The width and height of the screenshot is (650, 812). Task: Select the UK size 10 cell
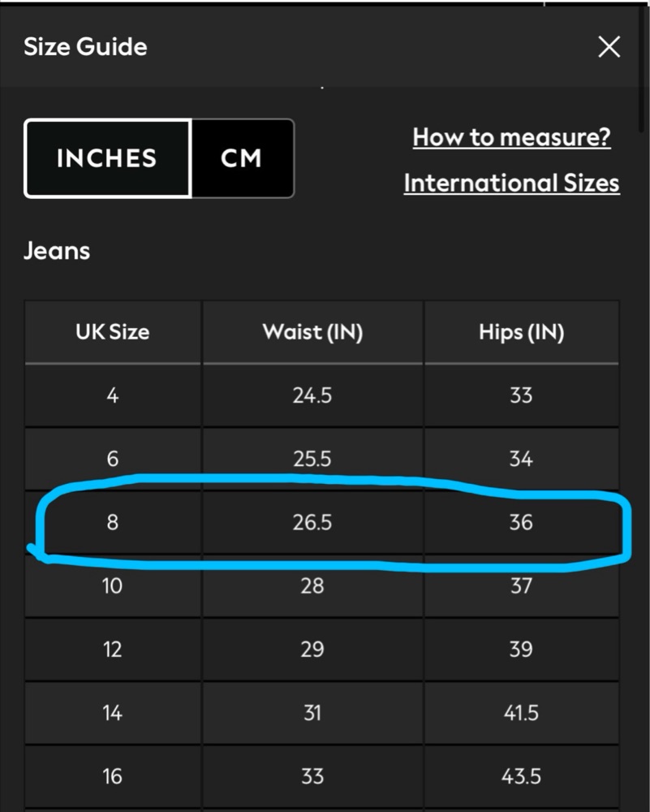click(112, 585)
